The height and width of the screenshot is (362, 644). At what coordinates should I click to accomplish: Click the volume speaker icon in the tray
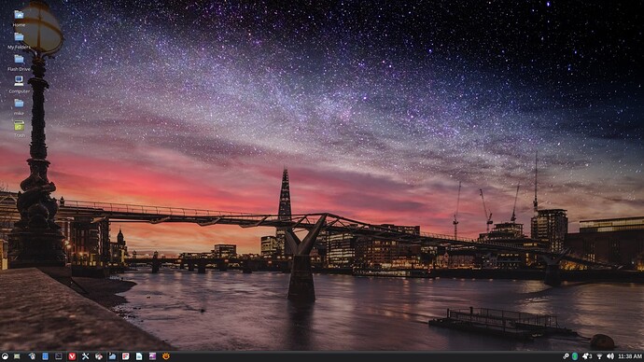coord(610,356)
